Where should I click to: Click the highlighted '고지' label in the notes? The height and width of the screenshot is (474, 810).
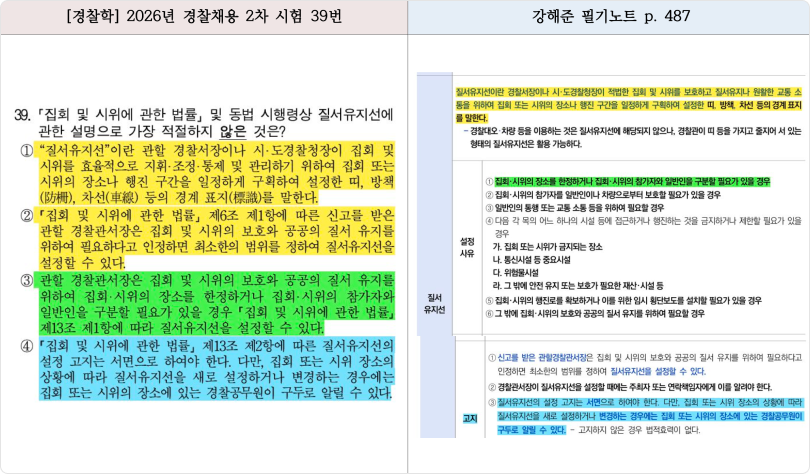470,418
